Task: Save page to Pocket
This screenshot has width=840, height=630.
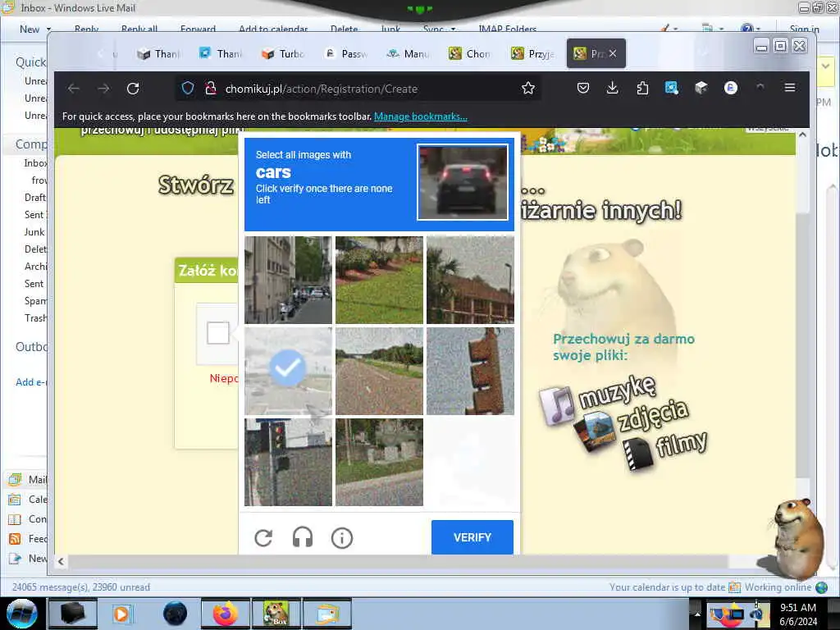Action: point(583,88)
